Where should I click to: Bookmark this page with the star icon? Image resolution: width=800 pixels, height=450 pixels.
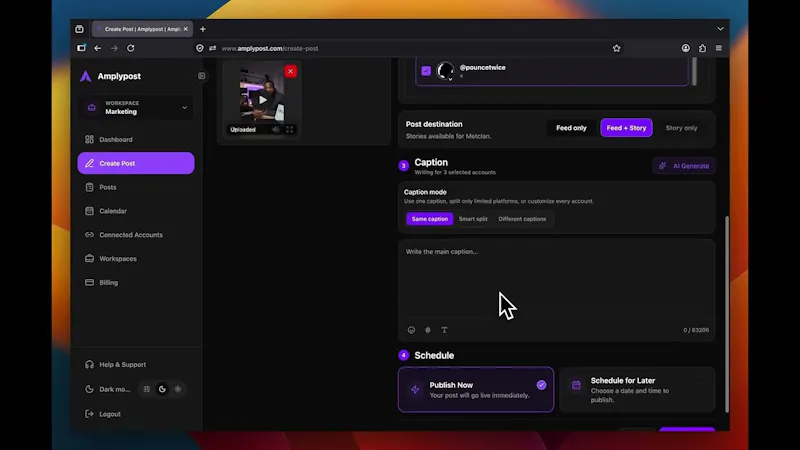pos(616,48)
